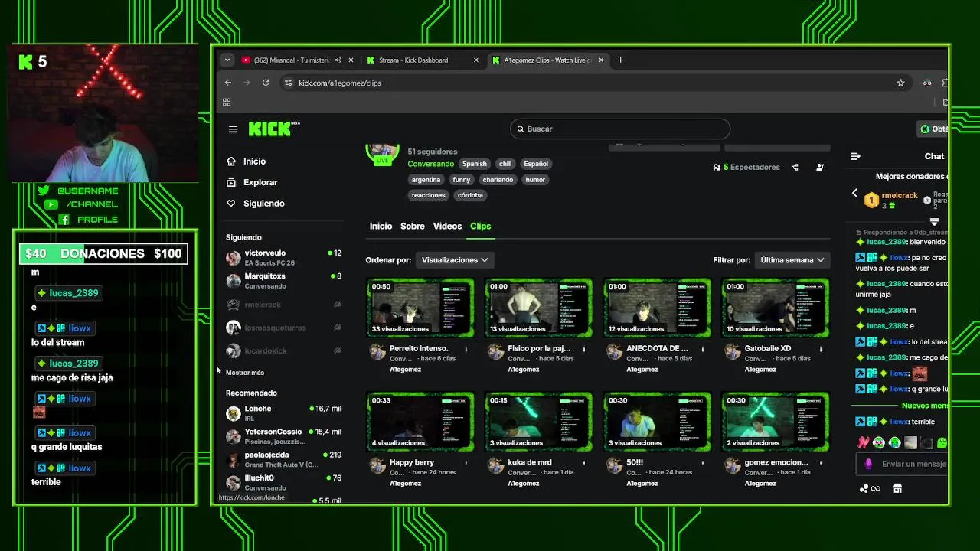Image resolution: width=980 pixels, height=551 pixels.
Task: Open recommended channel paolaojedda
Action: click(283, 459)
